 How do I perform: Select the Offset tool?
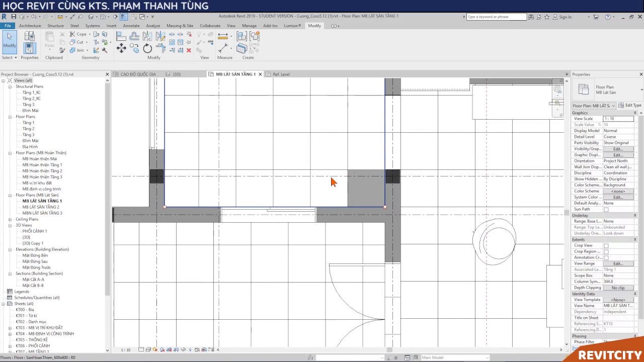pyautogui.click(x=134, y=36)
